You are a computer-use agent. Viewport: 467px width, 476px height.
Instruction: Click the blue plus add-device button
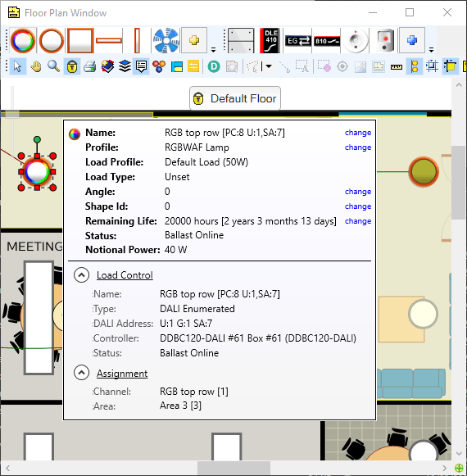click(x=412, y=40)
